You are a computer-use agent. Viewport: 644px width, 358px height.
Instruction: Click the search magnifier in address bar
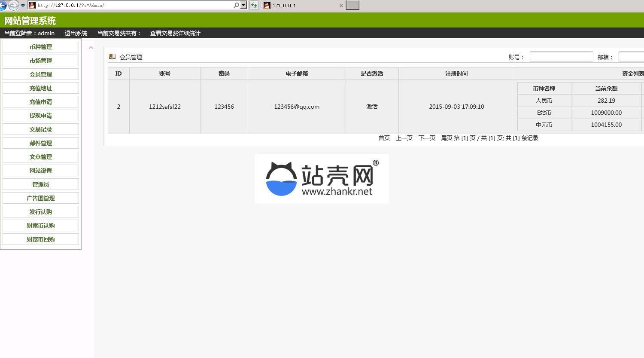tap(236, 6)
